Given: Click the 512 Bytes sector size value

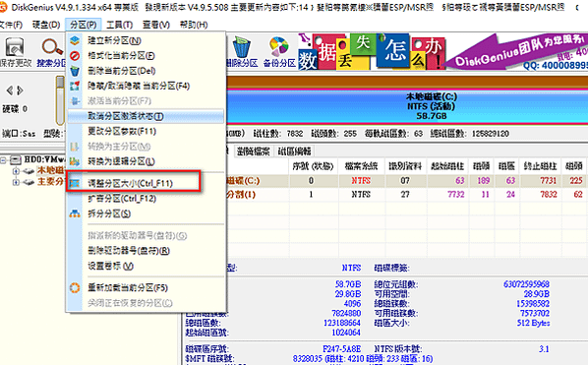Looking at the screenshot, I should point(533,323).
